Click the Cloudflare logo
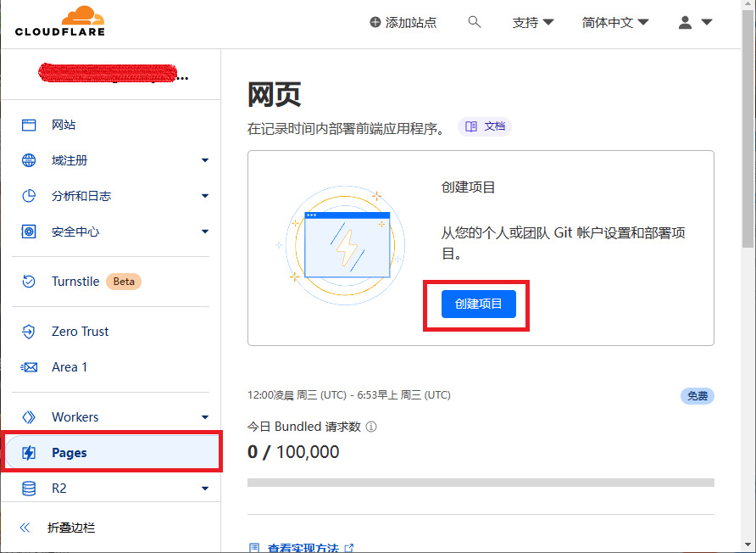This screenshot has width=756, height=553. tap(59, 22)
